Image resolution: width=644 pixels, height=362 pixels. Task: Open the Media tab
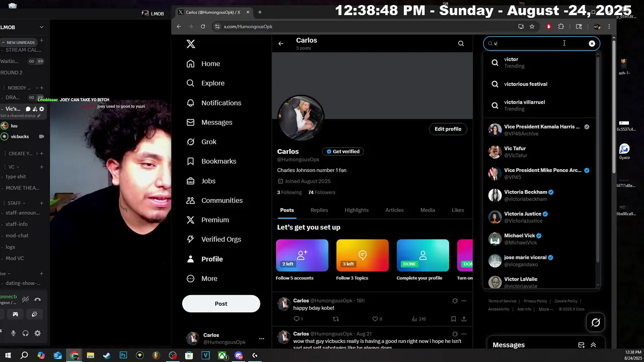(x=428, y=210)
